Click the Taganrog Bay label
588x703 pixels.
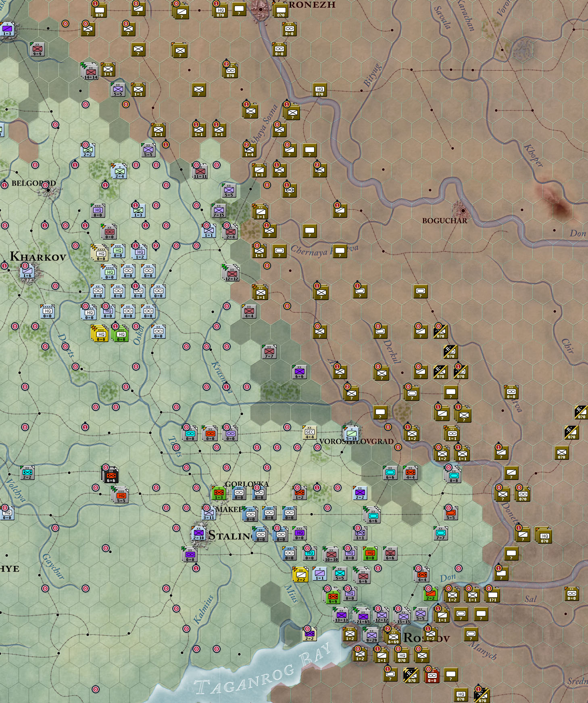tap(262, 670)
